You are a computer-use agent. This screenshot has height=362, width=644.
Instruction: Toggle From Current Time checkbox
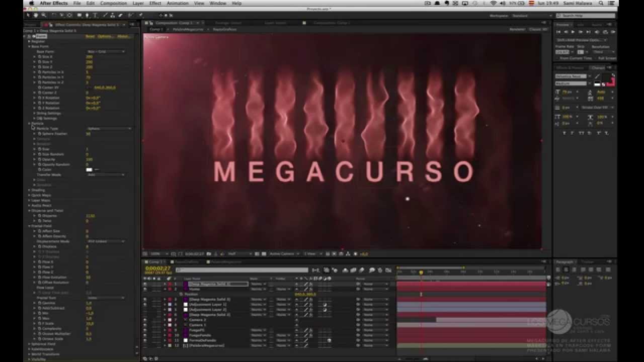coord(558,58)
